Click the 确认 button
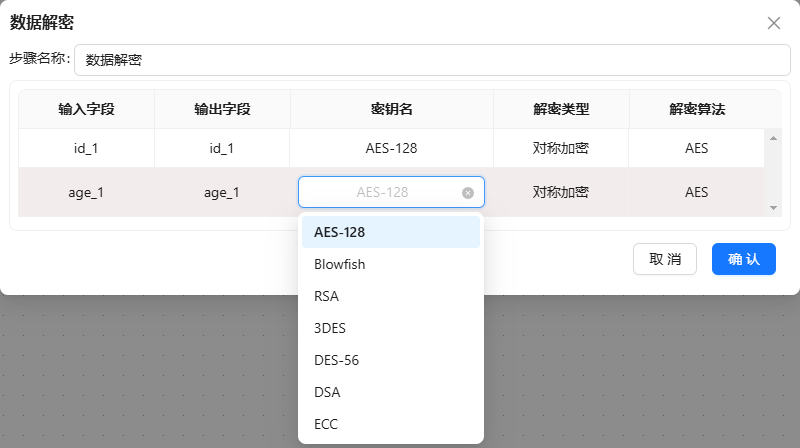Viewport: 800px width, 448px height. tap(743, 259)
